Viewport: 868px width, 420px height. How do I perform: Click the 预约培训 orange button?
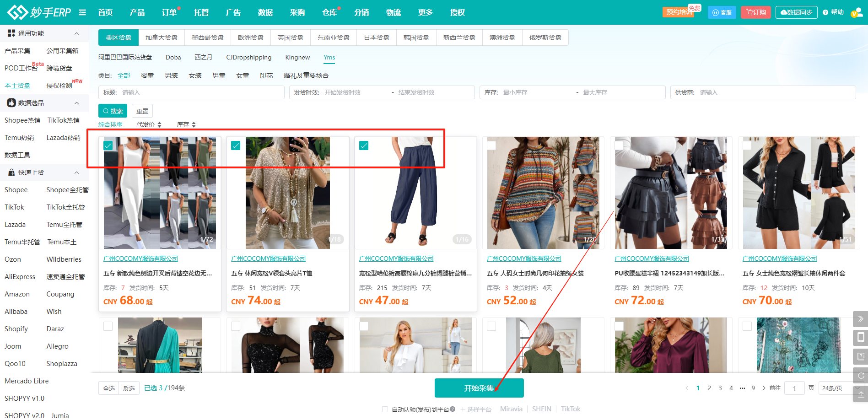click(x=678, y=12)
